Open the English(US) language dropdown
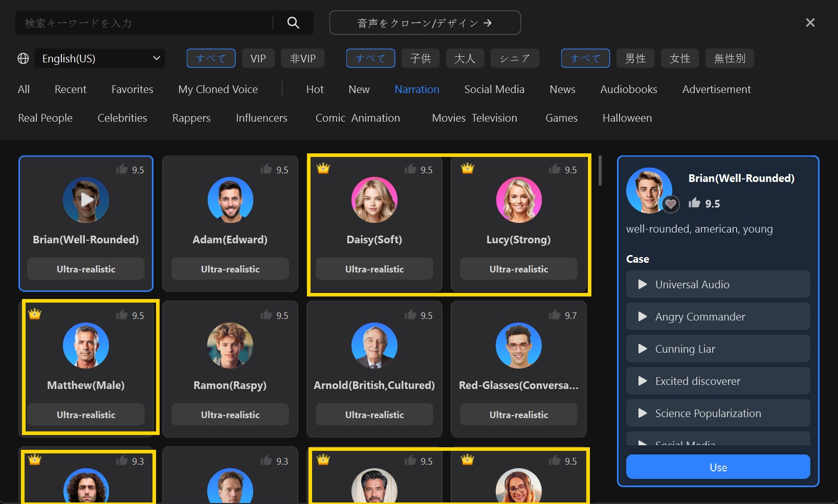 100,58
